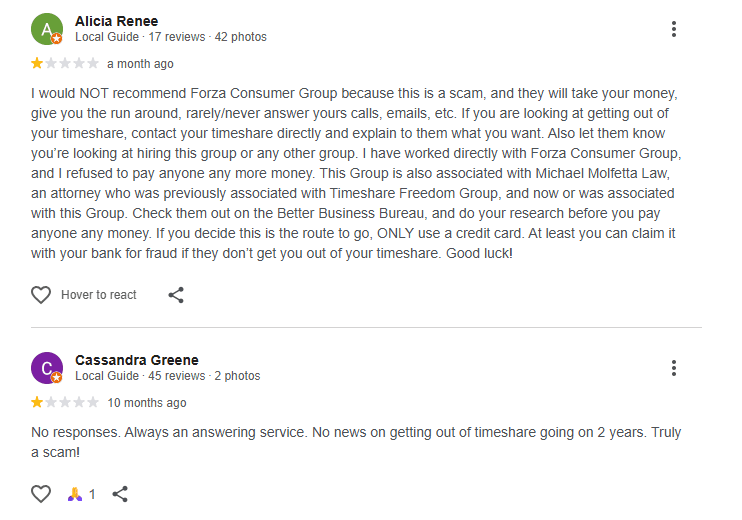Click Alicia's Local Guide 17 reviews text

click(x=170, y=37)
